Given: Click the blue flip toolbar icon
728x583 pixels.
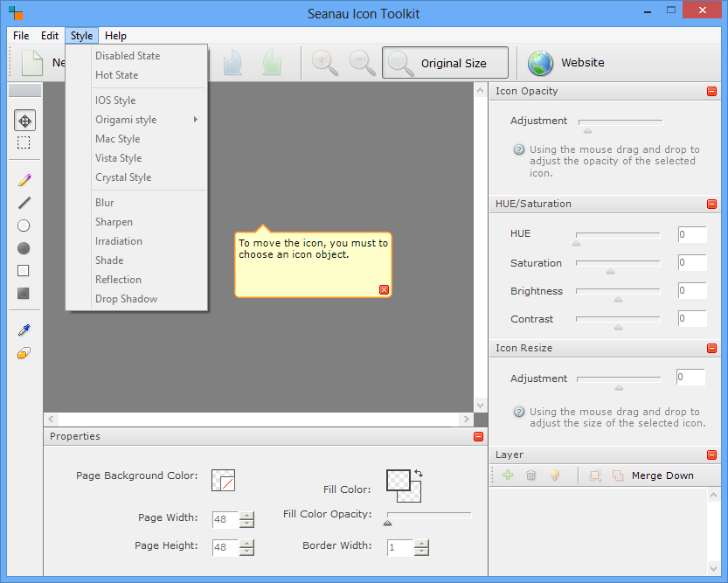Looking at the screenshot, I should [232, 63].
